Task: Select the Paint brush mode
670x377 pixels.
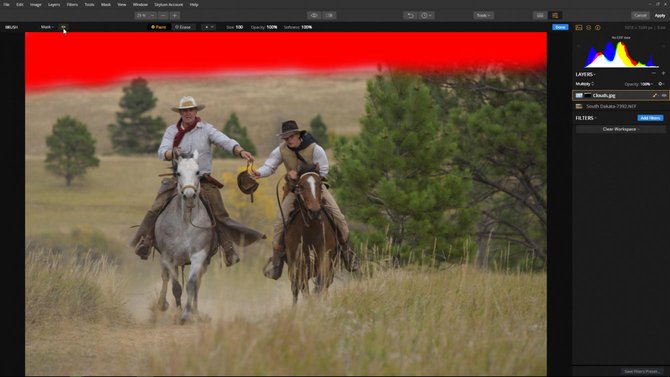Action: (159, 27)
